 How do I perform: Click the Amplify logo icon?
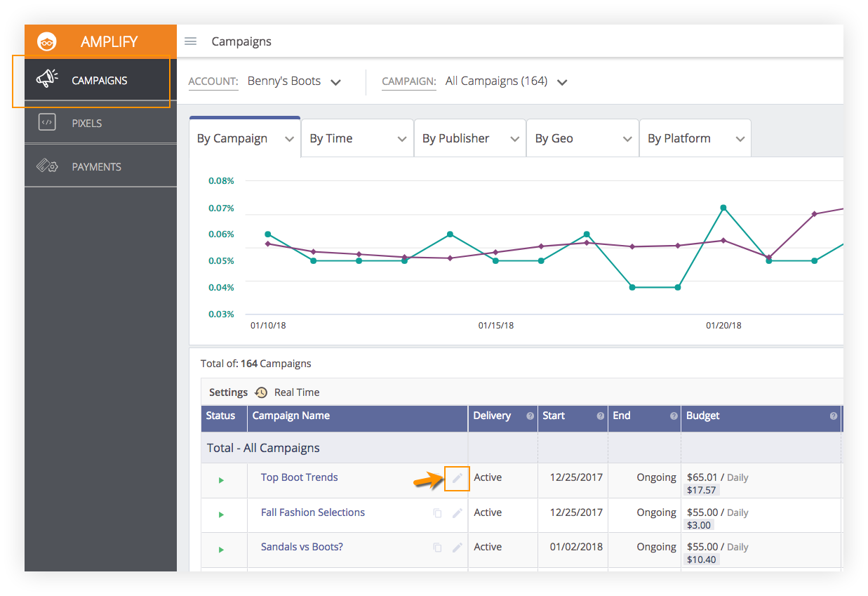pyautogui.click(x=47, y=41)
